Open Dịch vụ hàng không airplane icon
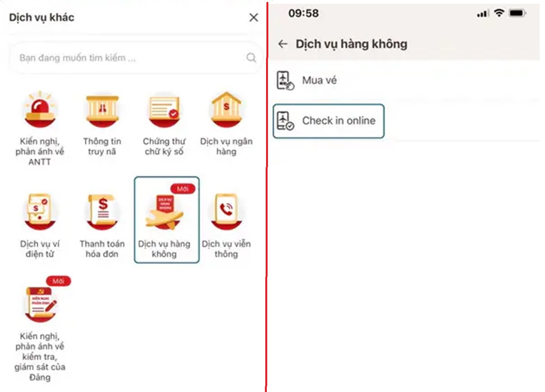The image size is (545, 392). (x=164, y=212)
